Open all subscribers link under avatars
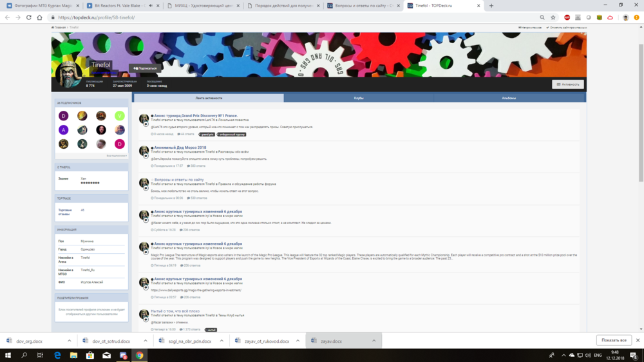Viewport: 644px width, 362px height. (117, 156)
